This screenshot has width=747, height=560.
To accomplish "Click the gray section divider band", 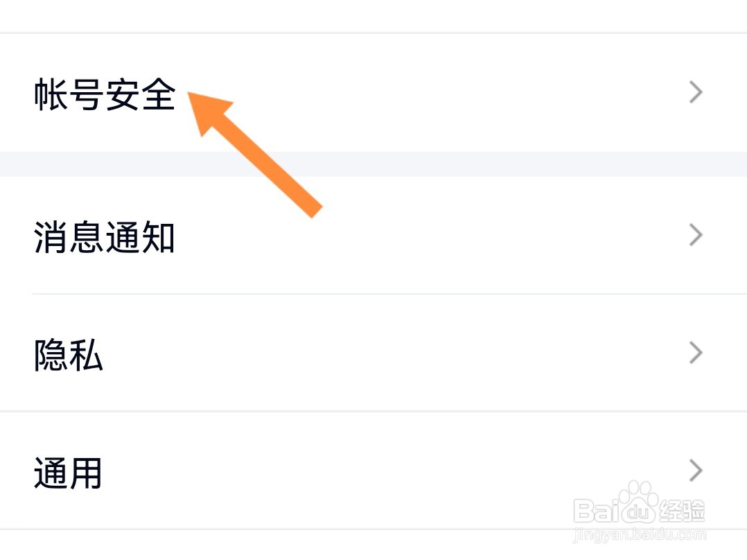I will tap(373, 164).
